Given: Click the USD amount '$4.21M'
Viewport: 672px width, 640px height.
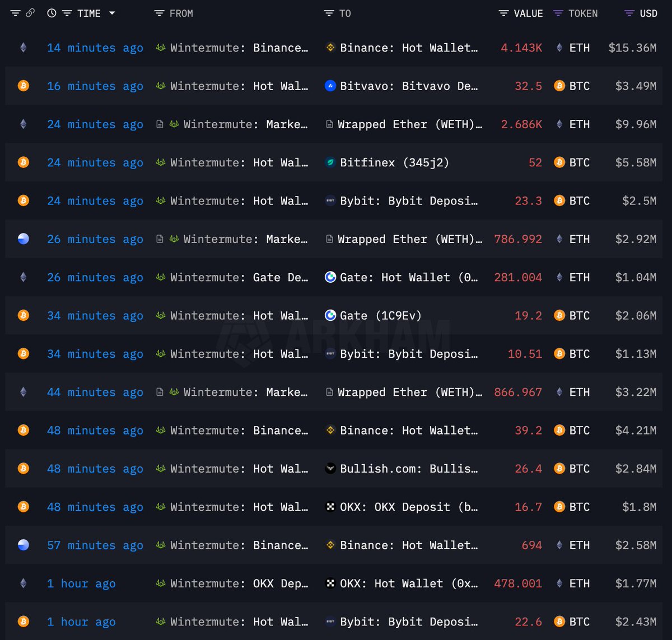Looking at the screenshot, I should tap(636, 431).
